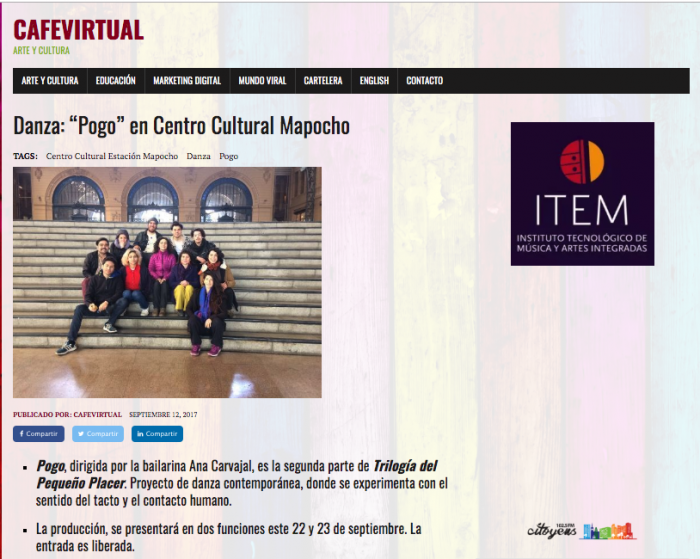
Task: Open the Mundo Viral menu item
Action: 262,81
